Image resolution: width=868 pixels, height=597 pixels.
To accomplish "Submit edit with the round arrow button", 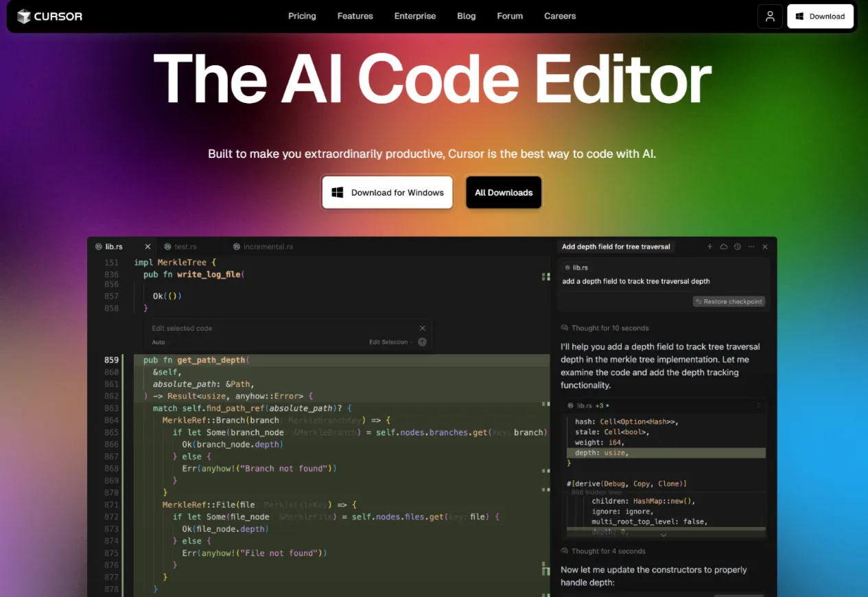I will click(422, 342).
